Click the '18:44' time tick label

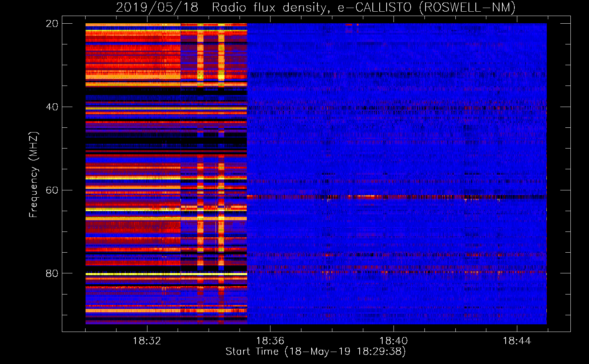517,341
